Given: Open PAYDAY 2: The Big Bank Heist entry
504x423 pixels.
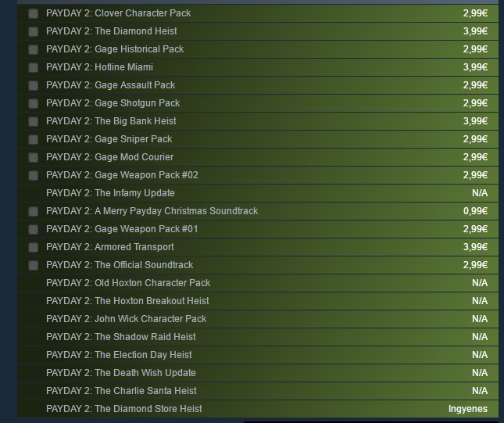Looking at the screenshot, I should 111,121.
